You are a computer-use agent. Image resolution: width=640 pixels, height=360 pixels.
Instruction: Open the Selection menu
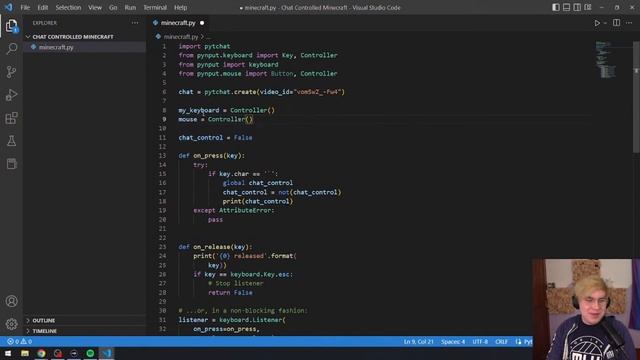[68, 7]
